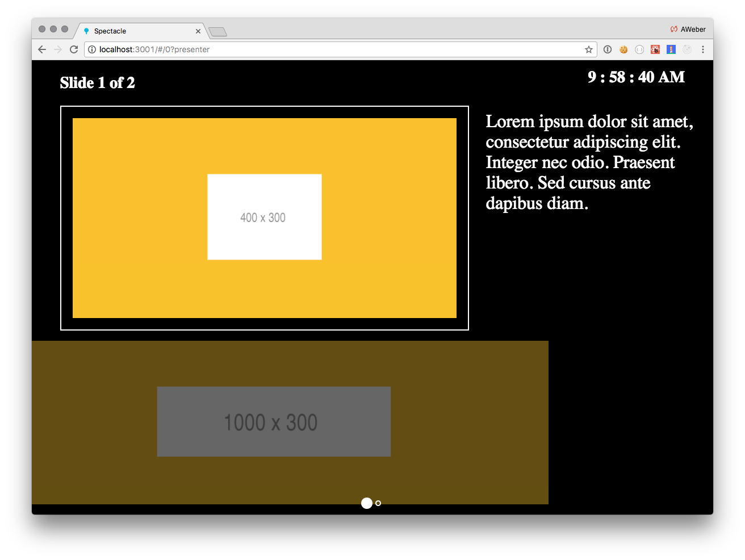Click the Lorem ipsum presenter notes

click(589, 162)
